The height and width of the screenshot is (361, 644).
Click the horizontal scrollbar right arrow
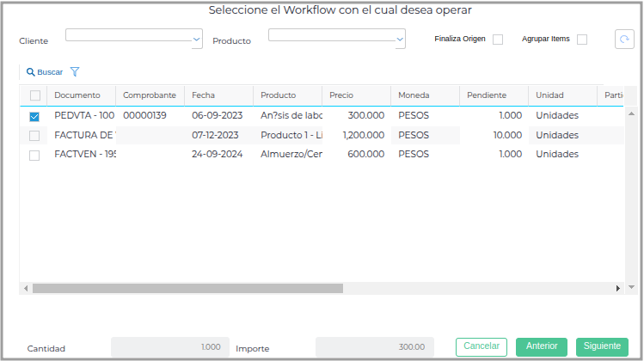(x=618, y=289)
